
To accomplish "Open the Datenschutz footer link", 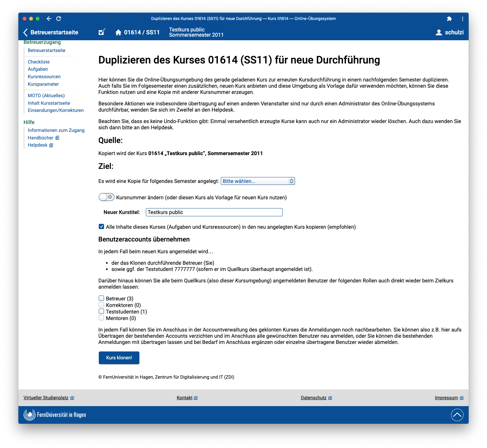I will coord(314,398).
